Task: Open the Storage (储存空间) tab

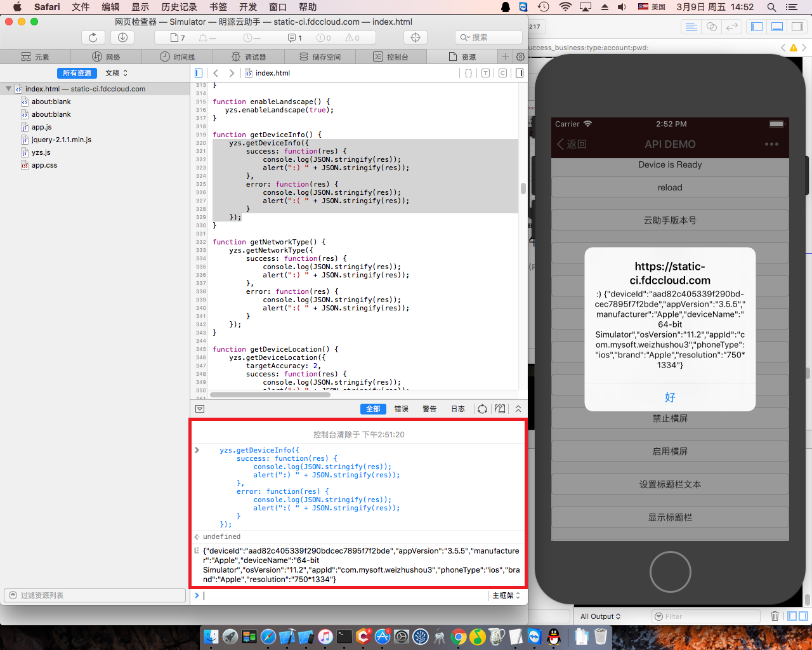Action: [320, 56]
